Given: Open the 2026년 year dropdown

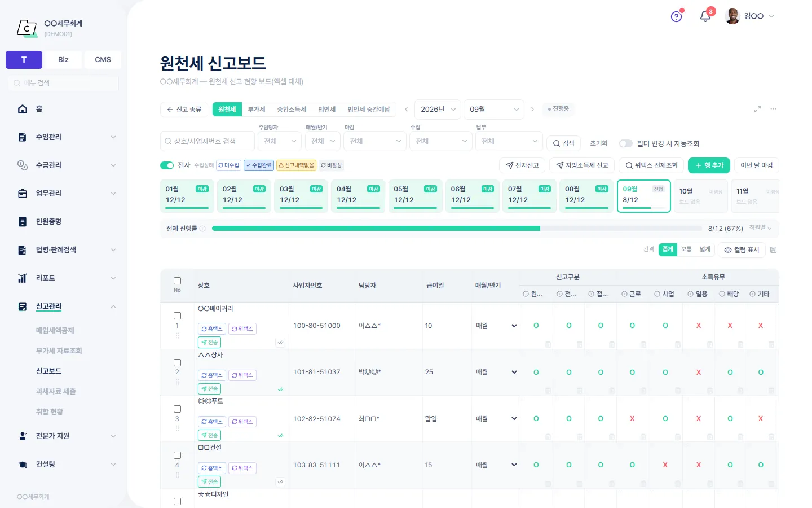Looking at the screenshot, I should [x=438, y=110].
